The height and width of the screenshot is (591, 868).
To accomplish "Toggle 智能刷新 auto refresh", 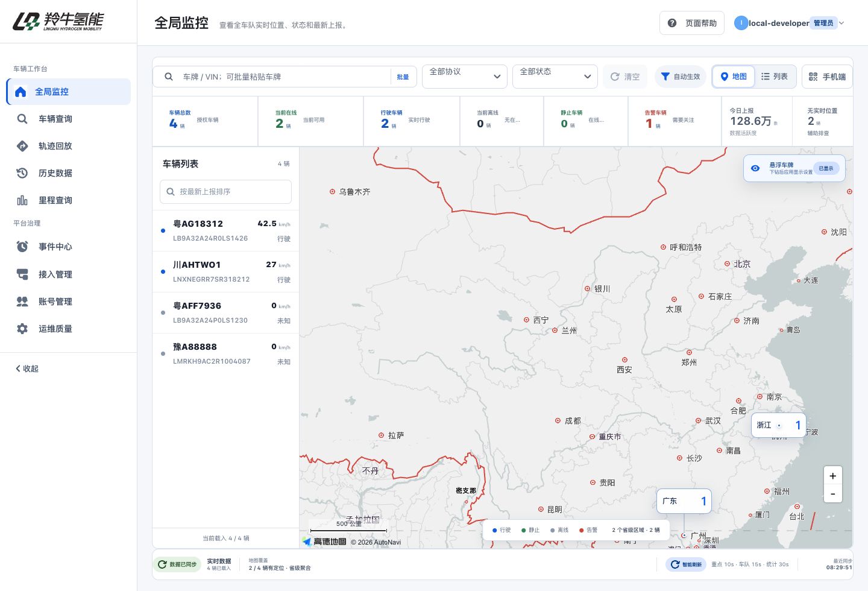I will click(686, 564).
